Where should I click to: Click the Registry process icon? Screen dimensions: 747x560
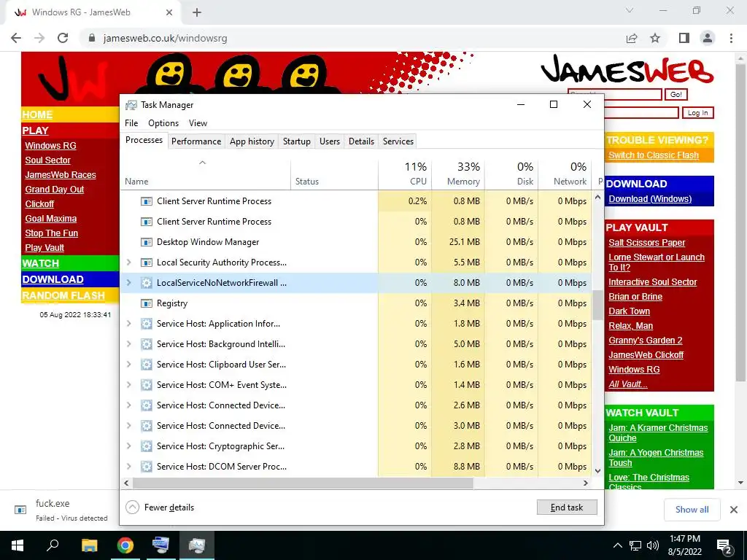[x=146, y=303]
